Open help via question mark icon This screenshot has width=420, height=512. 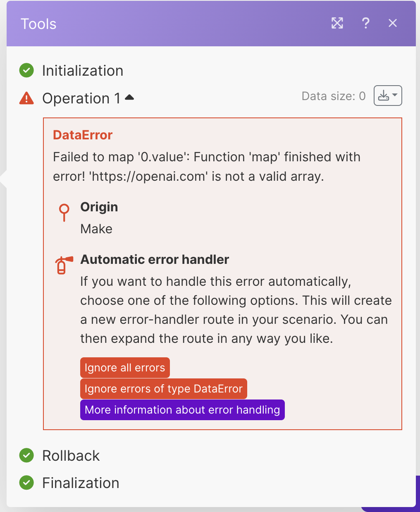click(365, 23)
